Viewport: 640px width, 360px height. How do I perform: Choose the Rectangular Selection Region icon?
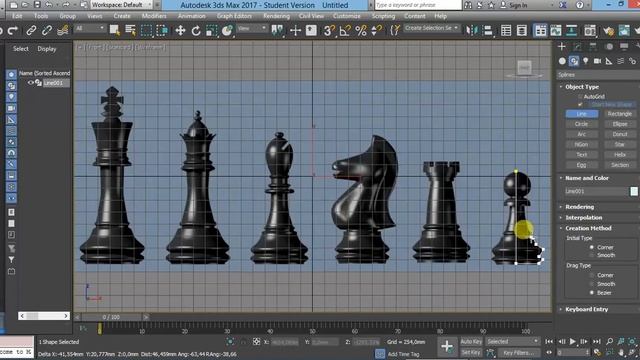(146, 31)
